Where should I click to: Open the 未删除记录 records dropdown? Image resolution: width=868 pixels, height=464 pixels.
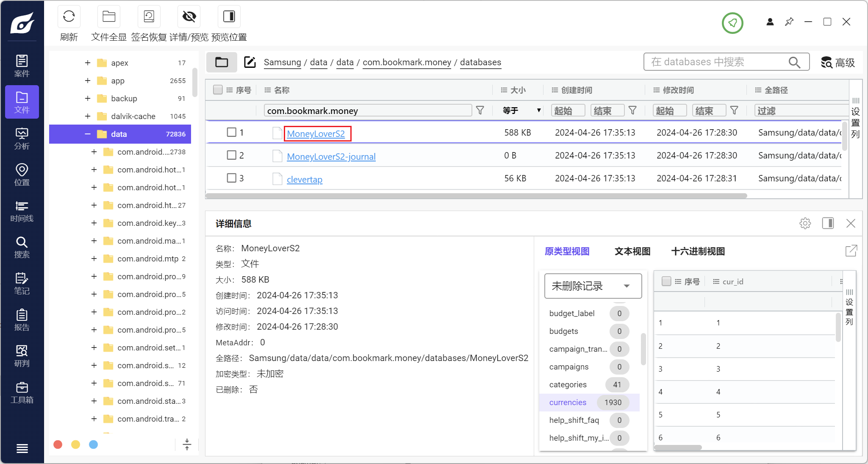[x=593, y=286]
